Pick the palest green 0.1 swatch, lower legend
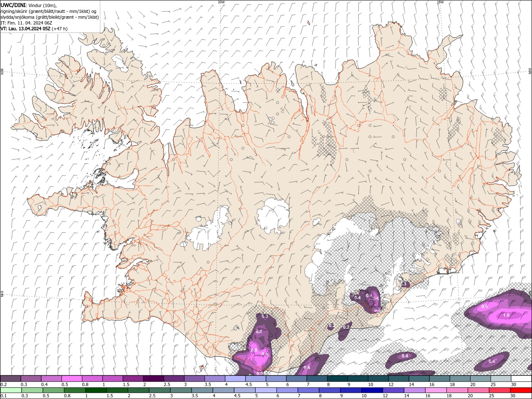The image size is (532, 399). (11, 390)
